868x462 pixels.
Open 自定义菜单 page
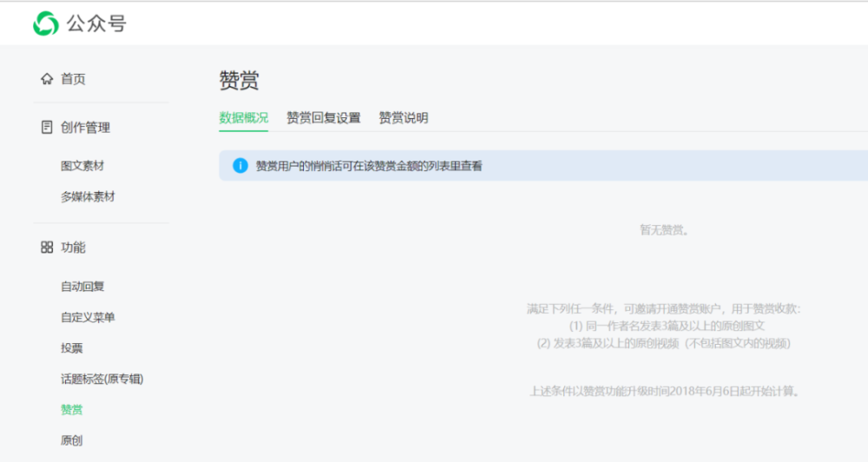pos(88,318)
